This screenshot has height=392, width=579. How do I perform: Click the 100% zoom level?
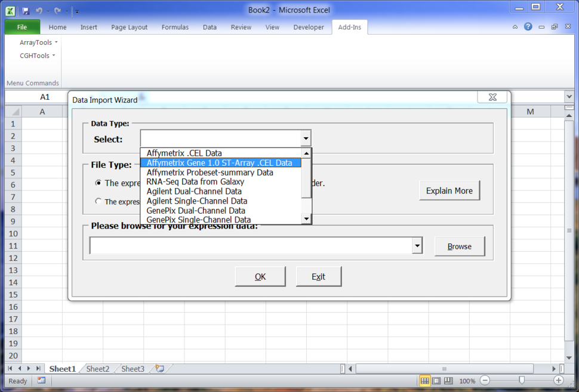pos(467,381)
